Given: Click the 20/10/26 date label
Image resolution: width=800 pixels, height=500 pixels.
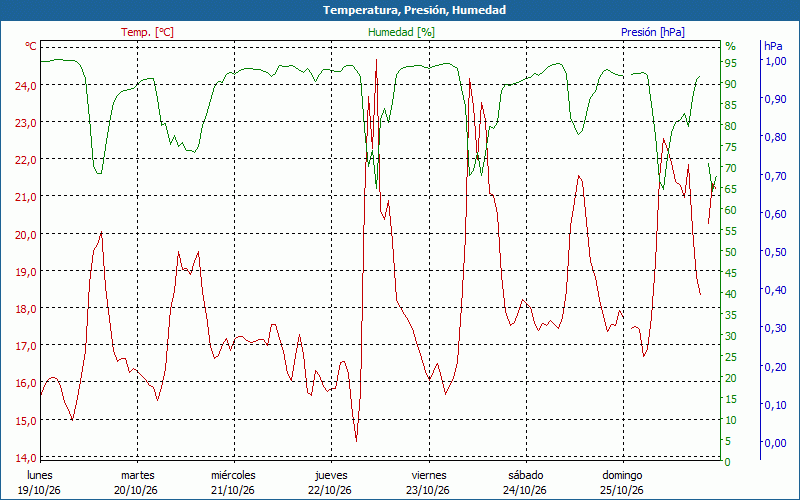Looking at the screenshot, I should tap(136, 490).
